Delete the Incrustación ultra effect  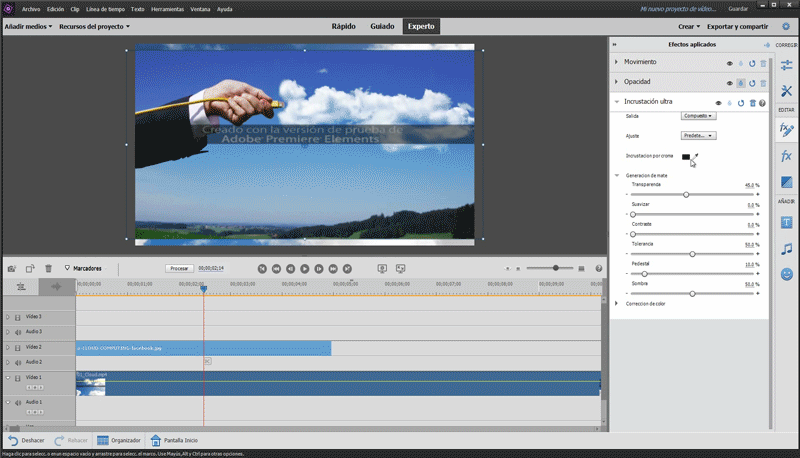pos(752,103)
